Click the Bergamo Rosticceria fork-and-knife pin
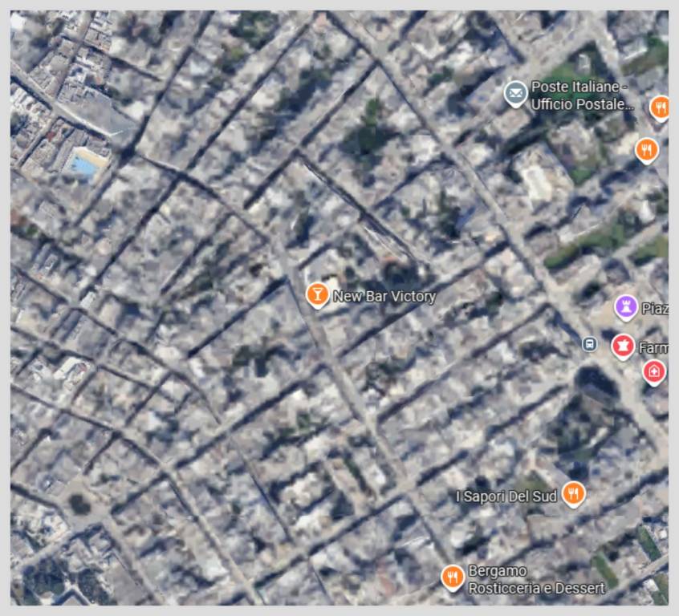679x616 pixels. 453,576
